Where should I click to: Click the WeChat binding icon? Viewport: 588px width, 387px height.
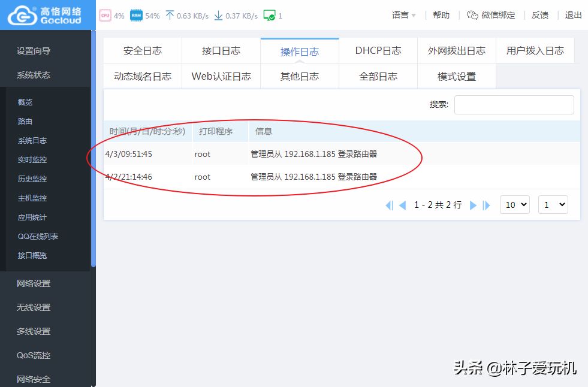click(472, 15)
